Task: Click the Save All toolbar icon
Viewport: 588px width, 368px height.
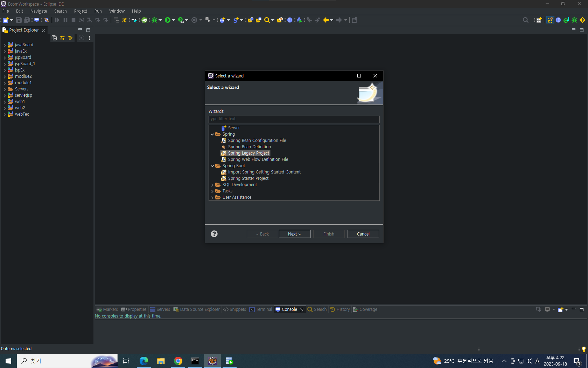Action: [27, 20]
